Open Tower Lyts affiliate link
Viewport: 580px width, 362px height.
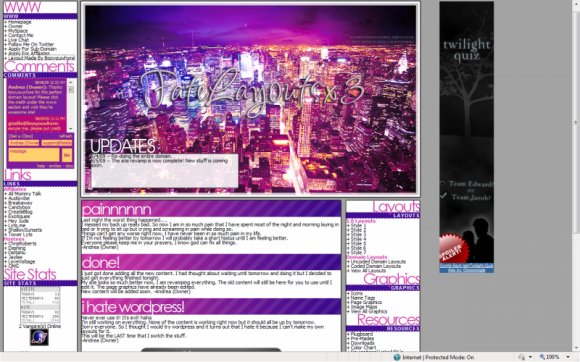[x=20, y=234]
